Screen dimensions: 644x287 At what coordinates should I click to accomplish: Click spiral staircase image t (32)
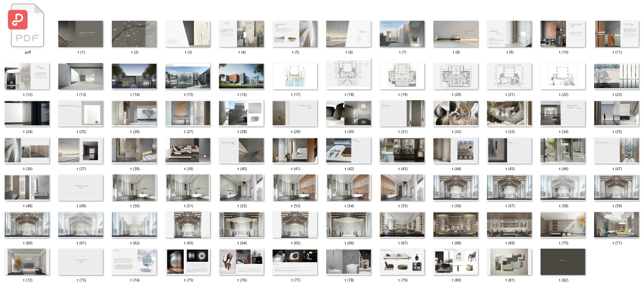coord(456,114)
